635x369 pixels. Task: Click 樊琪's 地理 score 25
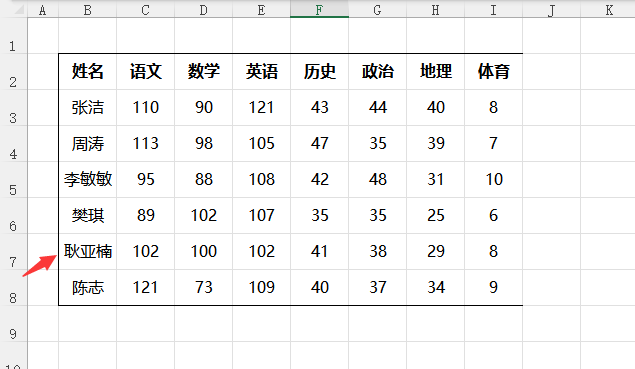435,215
